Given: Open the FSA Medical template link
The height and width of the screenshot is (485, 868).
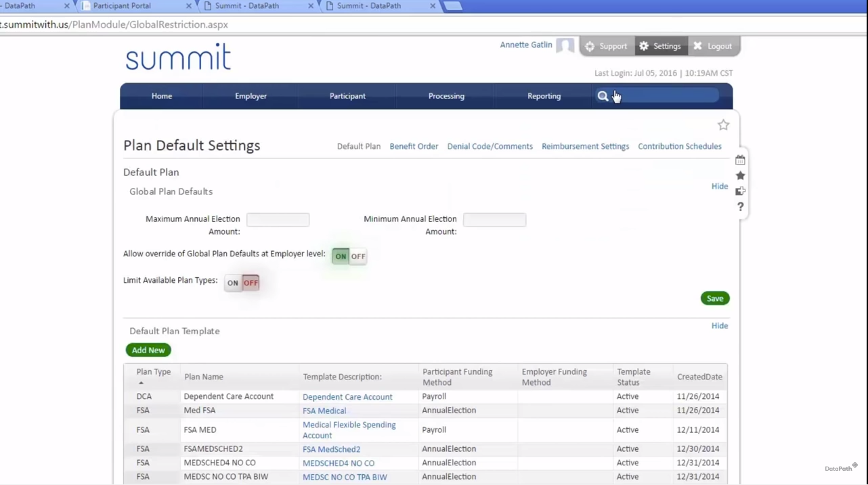Looking at the screenshot, I should pos(324,411).
